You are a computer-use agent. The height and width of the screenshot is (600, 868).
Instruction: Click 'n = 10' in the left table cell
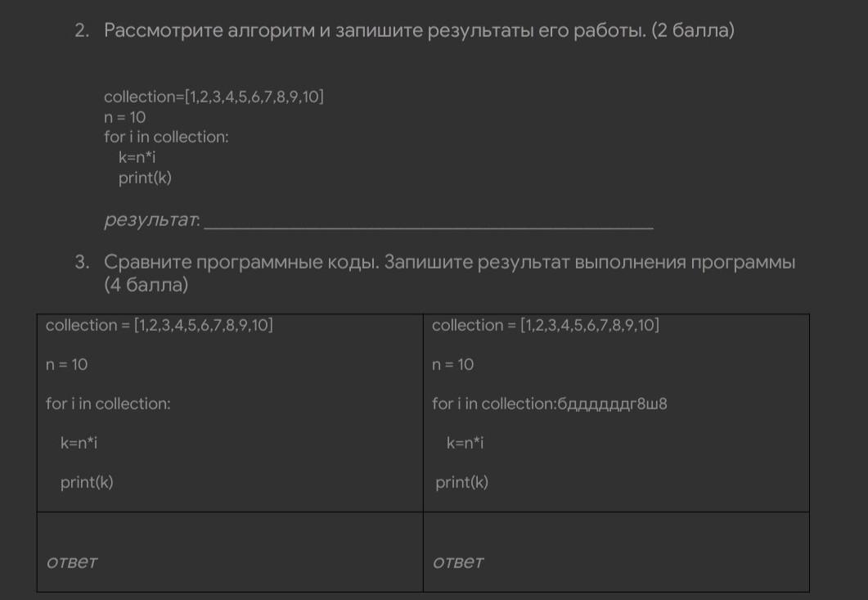point(66,364)
